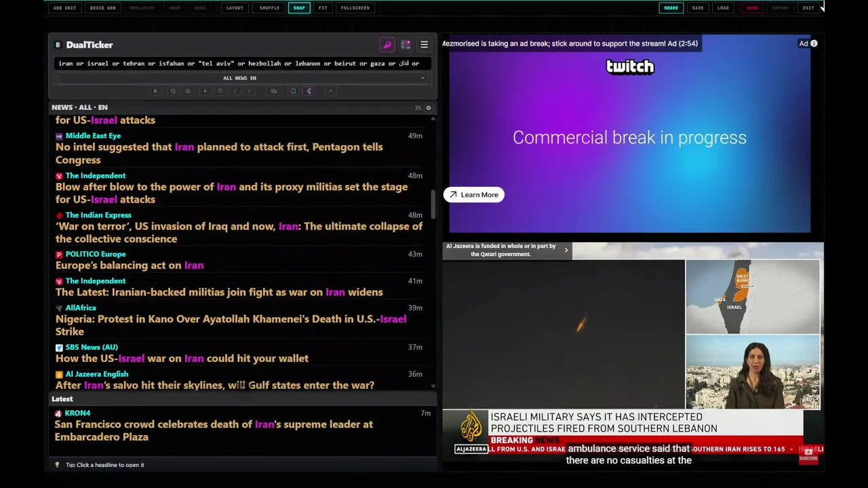Screen dimensions: 868x488
Task: Open headline "Europe's balancing act on Iran"
Action: 130,266
